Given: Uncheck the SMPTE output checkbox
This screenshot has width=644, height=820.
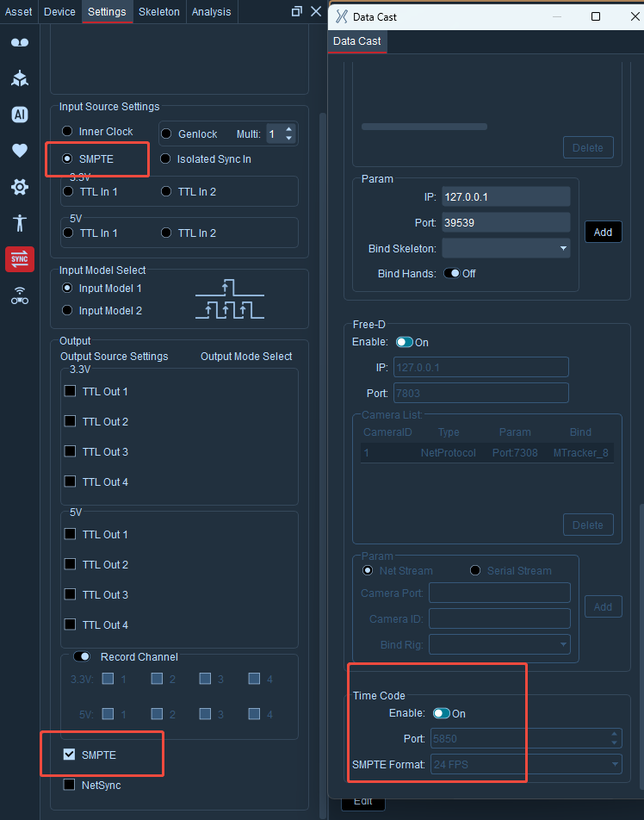Looking at the screenshot, I should [69, 755].
